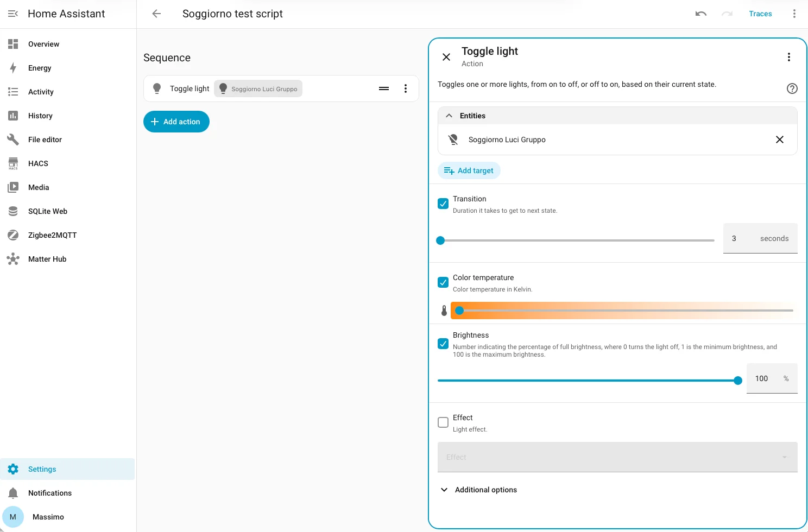Screen dimensions: 808x532
Task: Click the bulb icon of Toggle light row
Action: point(157,88)
